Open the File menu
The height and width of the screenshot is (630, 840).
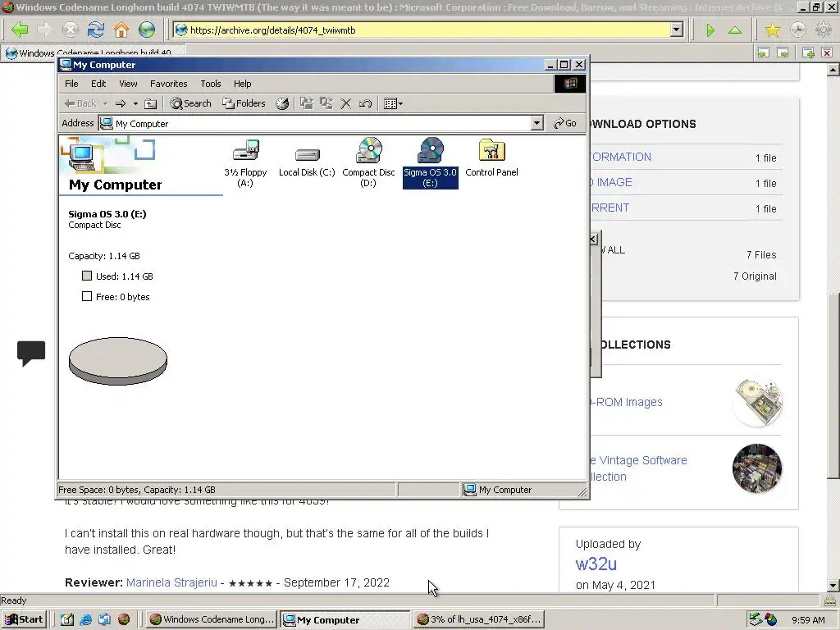pos(71,84)
